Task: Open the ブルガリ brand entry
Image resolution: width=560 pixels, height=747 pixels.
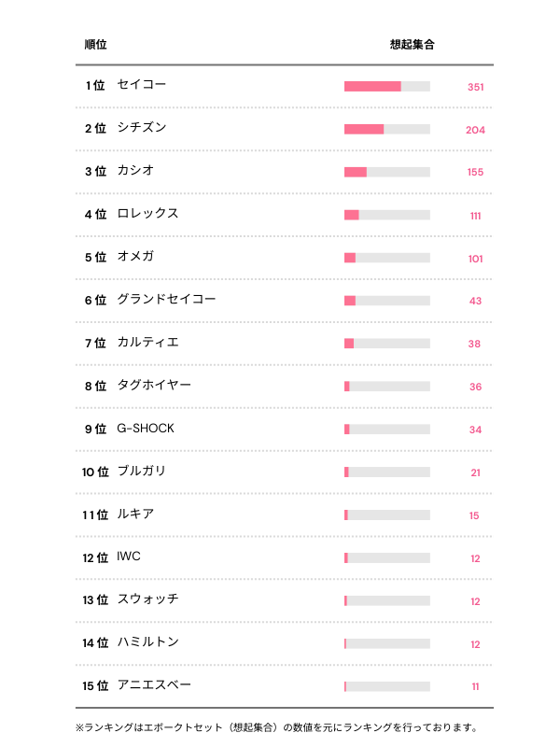Action: click(142, 472)
